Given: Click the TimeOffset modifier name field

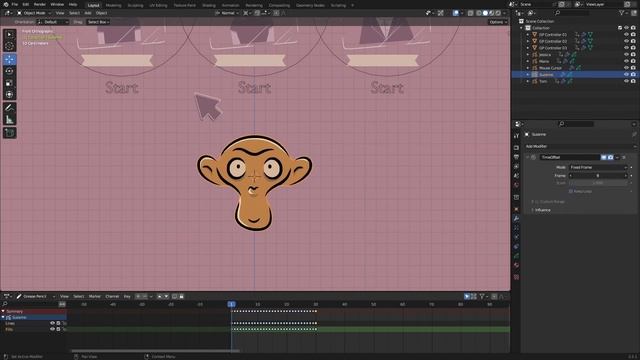Looking at the screenshot, I should [x=570, y=157].
